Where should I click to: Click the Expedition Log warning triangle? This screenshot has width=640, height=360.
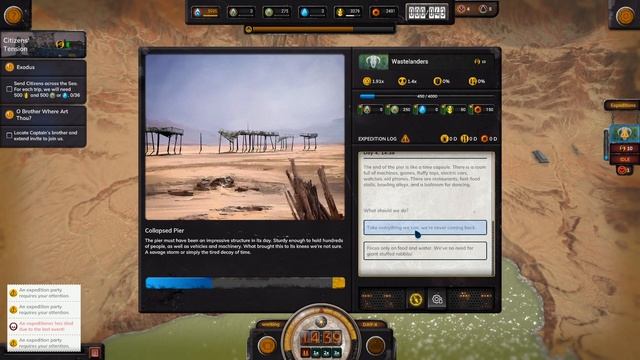pos(405,139)
